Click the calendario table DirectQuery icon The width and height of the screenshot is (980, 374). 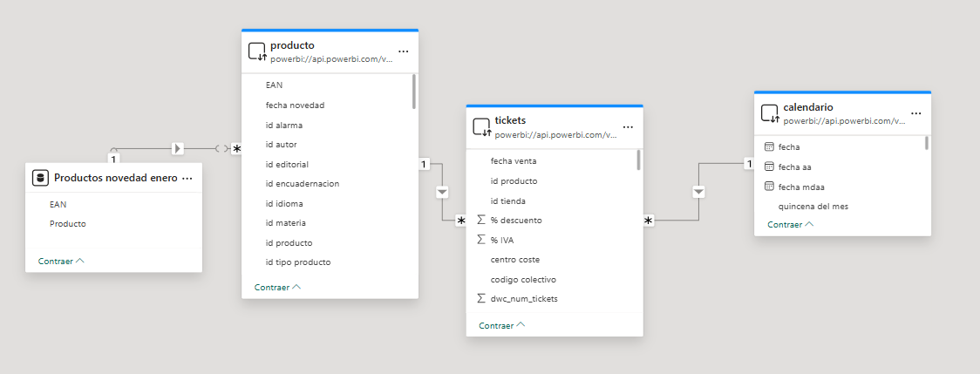(770, 113)
